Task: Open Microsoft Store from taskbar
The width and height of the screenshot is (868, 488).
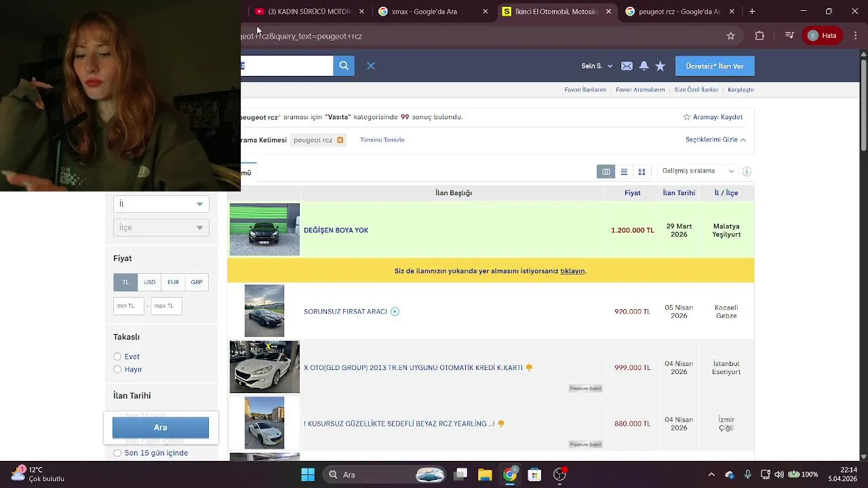Action: click(534, 474)
